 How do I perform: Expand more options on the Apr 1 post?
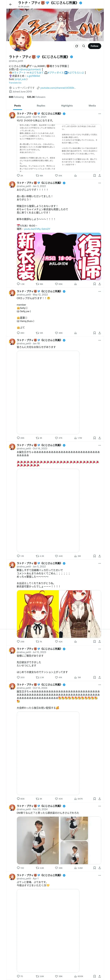click(99, 875)
